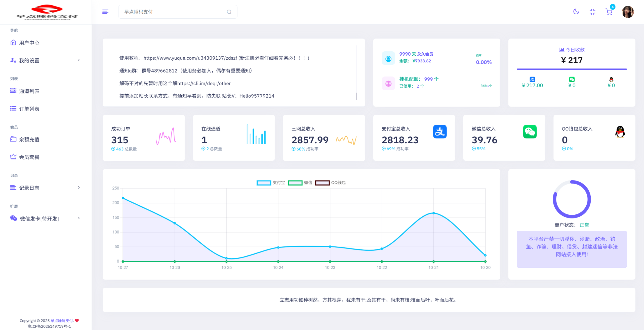Open the shopping cart icon

[609, 12]
